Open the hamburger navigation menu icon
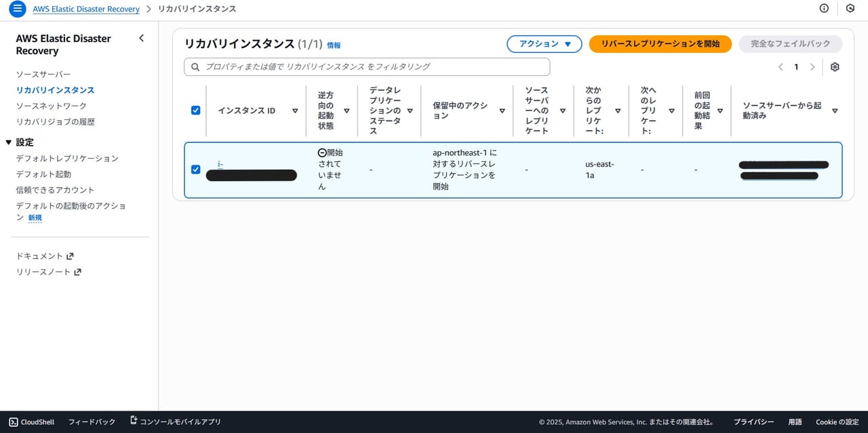This screenshot has height=433, width=868. [17, 9]
